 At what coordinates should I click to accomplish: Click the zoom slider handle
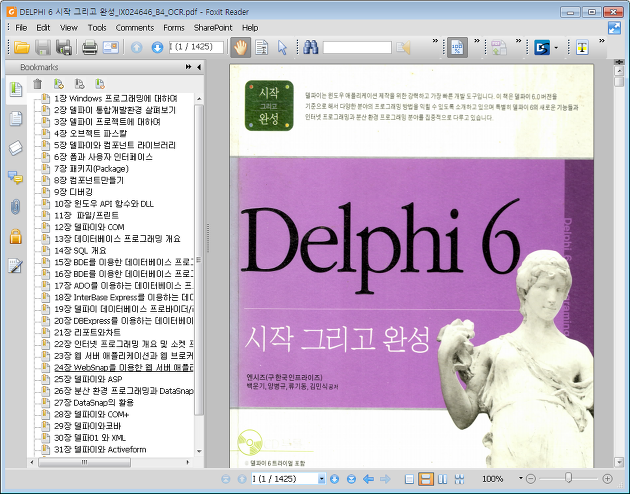pyautogui.click(x=569, y=478)
